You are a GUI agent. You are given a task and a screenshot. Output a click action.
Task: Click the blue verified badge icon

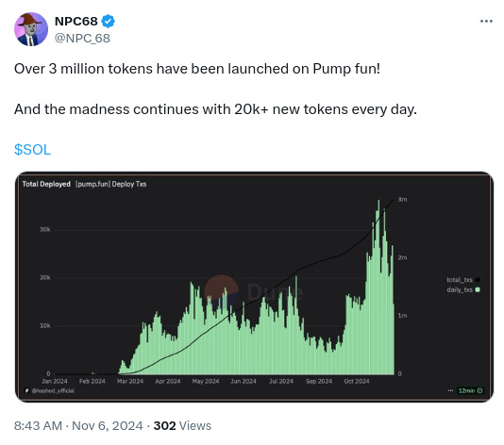(108, 21)
